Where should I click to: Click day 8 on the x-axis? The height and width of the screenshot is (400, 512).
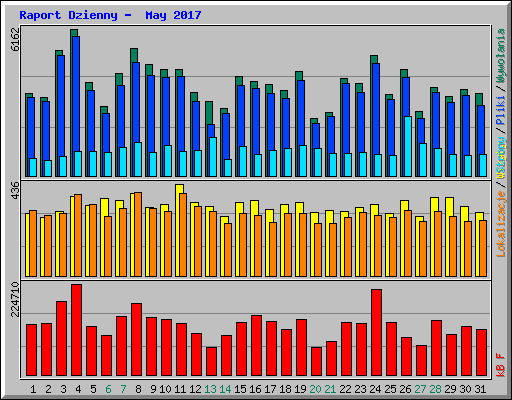pos(138,389)
